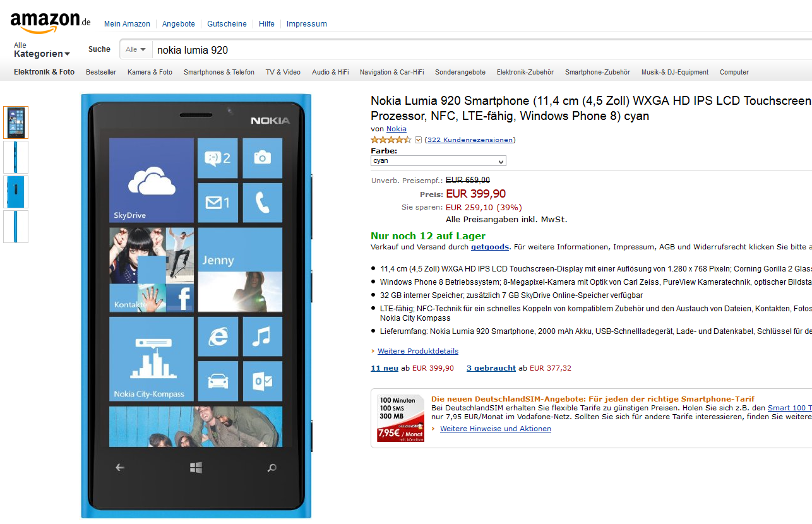Open the Impressum link in top navigation
812x524 pixels.
pos(307,24)
